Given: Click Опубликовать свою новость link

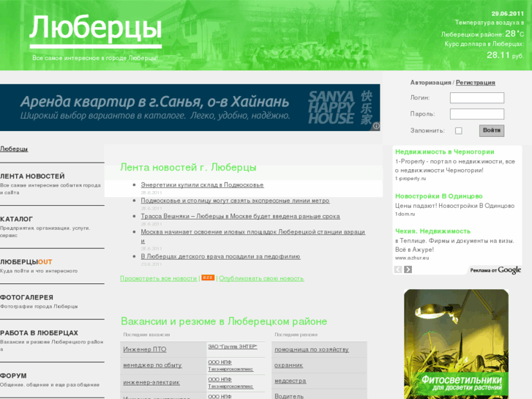Looking at the screenshot, I should (261, 278).
